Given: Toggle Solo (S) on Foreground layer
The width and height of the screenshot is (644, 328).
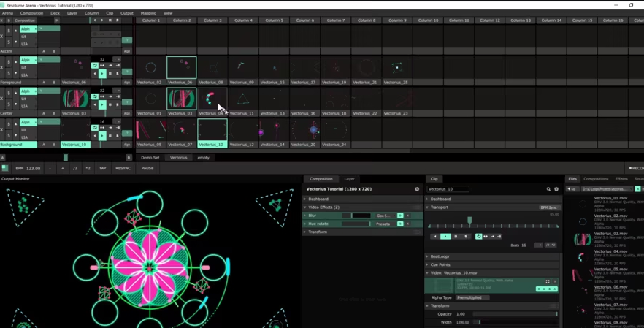Looking at the screenshot, I should pos(9,73).
